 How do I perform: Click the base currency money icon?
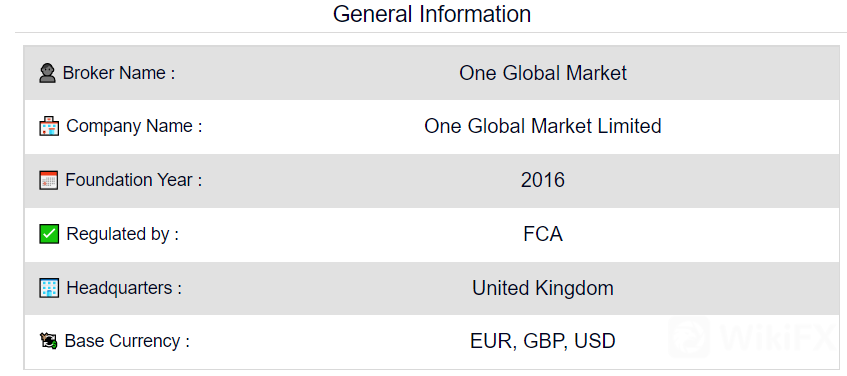click(x=49, y=341)
